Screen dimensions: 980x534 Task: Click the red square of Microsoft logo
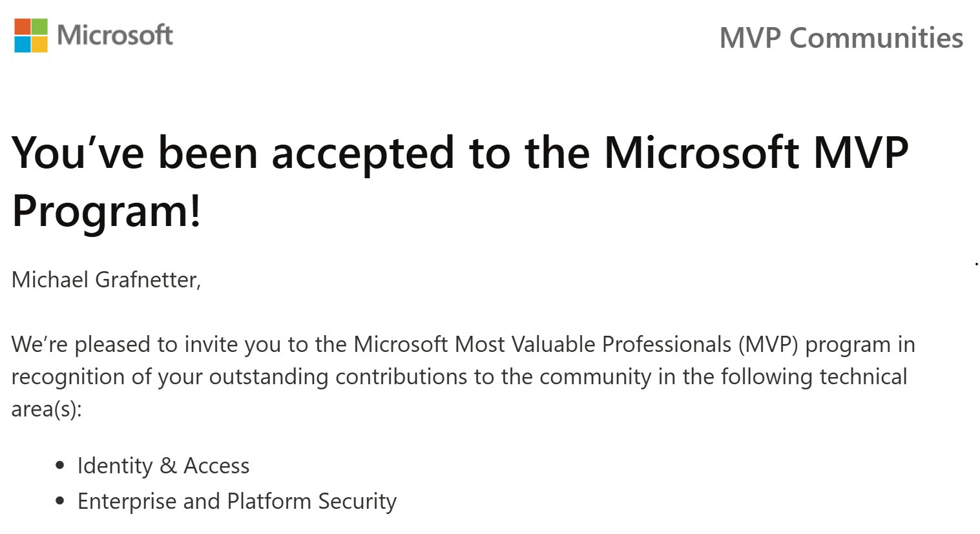click(x=23, y=26)
